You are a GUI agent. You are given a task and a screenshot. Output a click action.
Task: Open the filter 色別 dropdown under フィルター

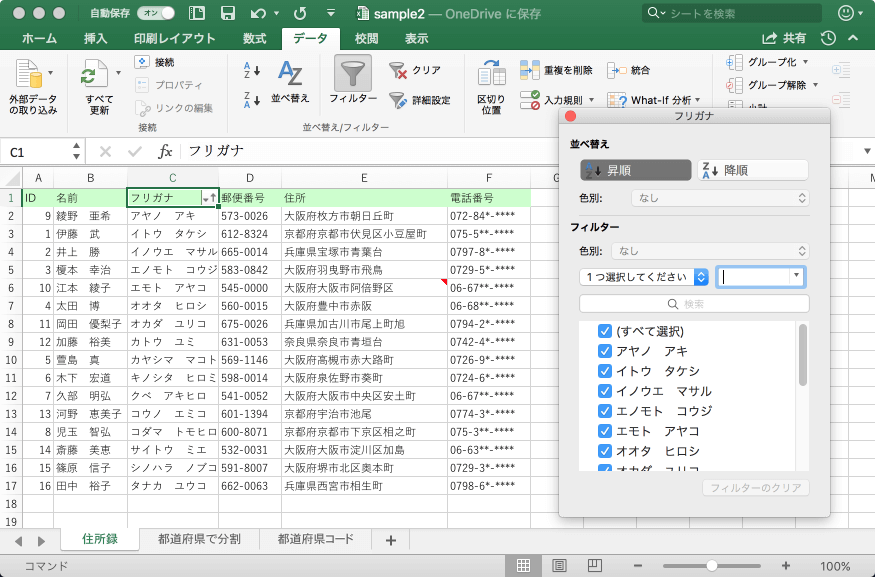tap(710, 251)
